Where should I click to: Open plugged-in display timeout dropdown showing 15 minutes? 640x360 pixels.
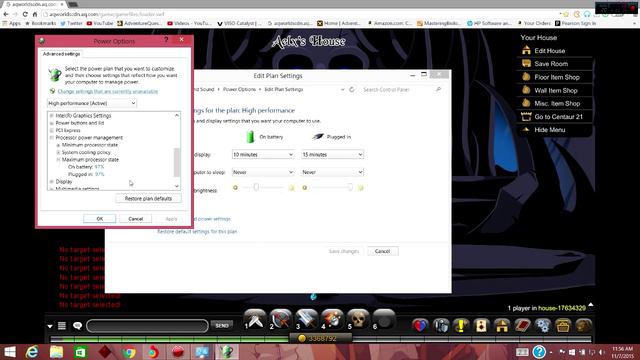coord(332,155)
